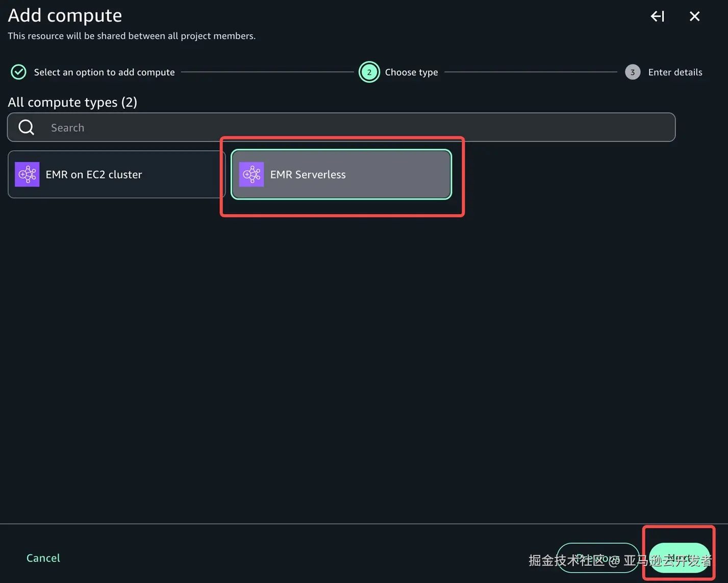Focus the compute types Search field
The height and width of the screenshot is (583, 728).
click(x=341, y=127)
